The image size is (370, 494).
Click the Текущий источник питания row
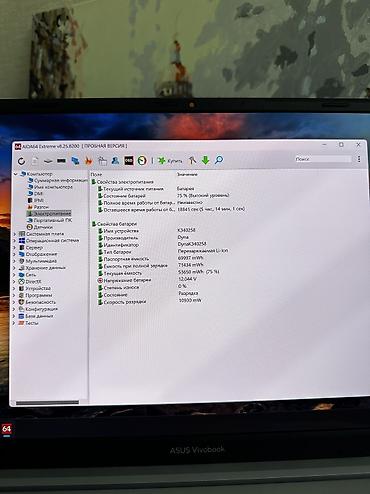click(146, 189)
